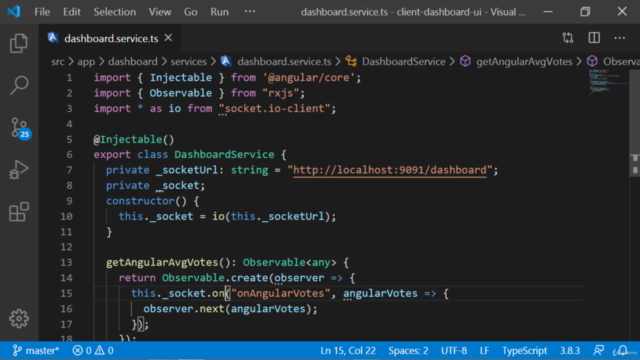Screen dimensions: 640x360
Task: Click 'private _socket;' on line 8
Action: (x=156, y=186)
